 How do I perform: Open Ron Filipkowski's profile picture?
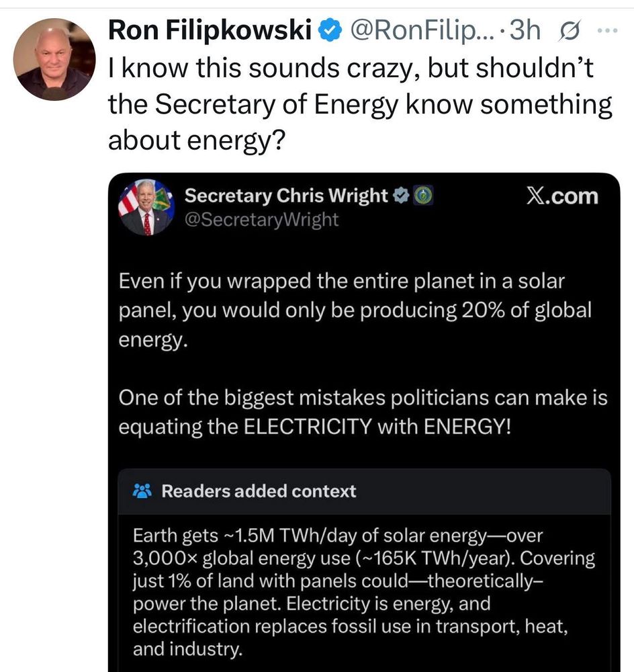click(x=54, y=59)
